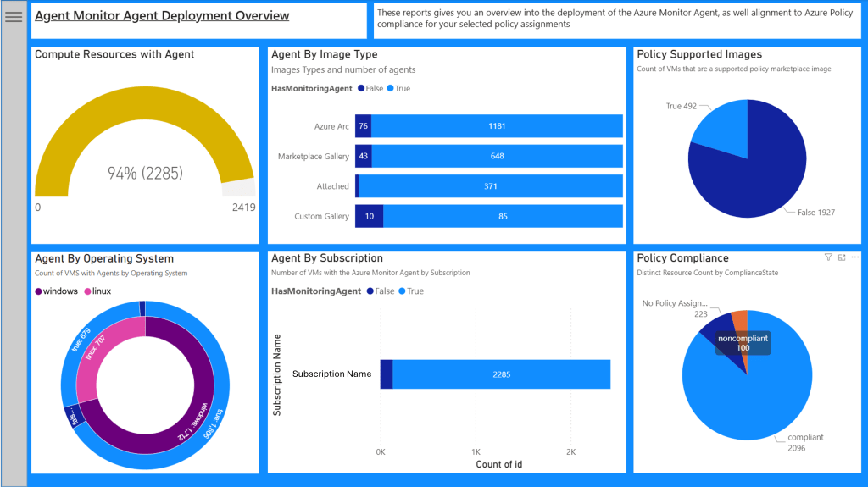868x487 pixels.
Task: Open focus mode for Policy Compliance chart
Action: 842,257
